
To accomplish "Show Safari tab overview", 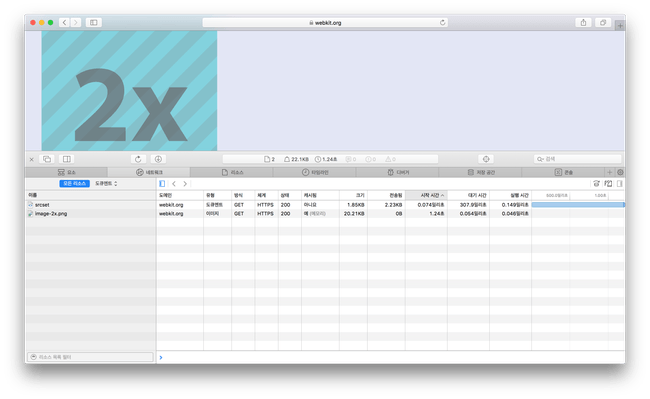I will 603,22.
